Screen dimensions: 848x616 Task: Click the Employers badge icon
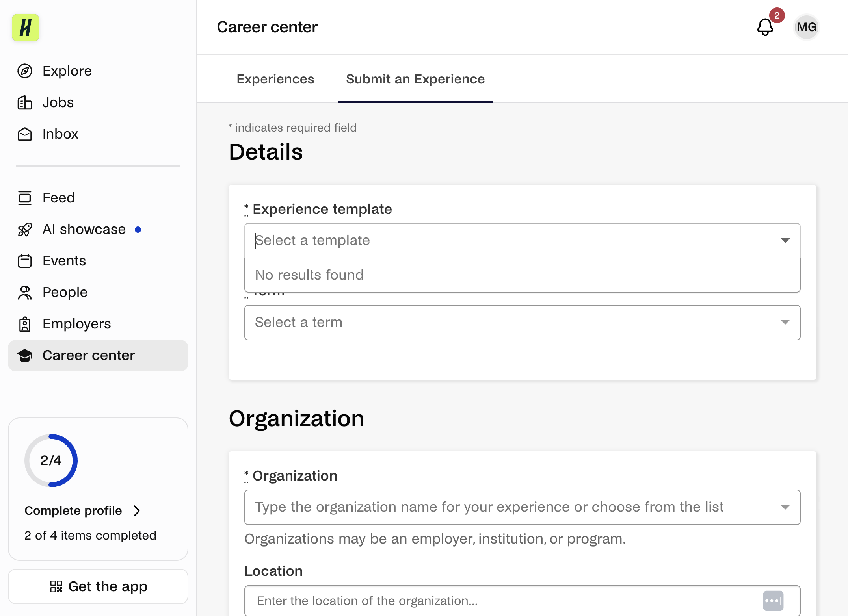pos(25,324)
